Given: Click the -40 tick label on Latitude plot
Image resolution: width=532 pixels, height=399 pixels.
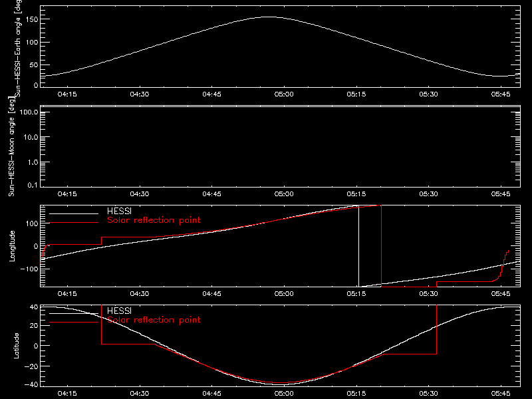Looking at the screenshot, I should [x=31, y=385].
